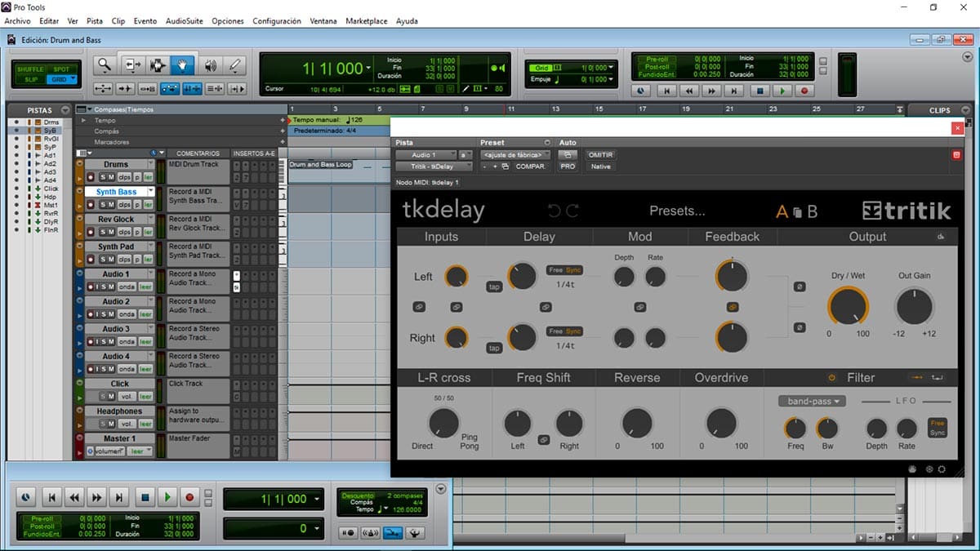Viewport: 980px width, 551px height.
Task: Click Play in the bottom transport window
Action: (x=167, y=496)
